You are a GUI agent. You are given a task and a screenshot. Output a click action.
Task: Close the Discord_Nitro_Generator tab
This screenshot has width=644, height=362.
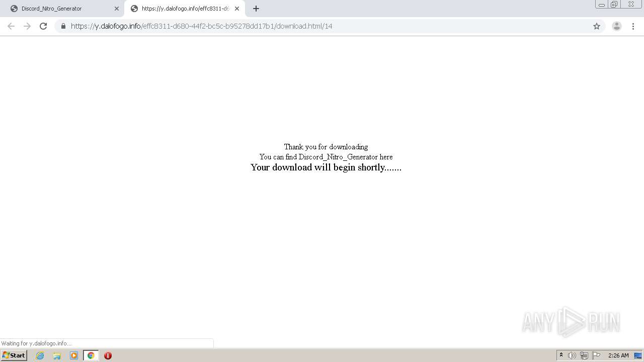click(117, 9)
